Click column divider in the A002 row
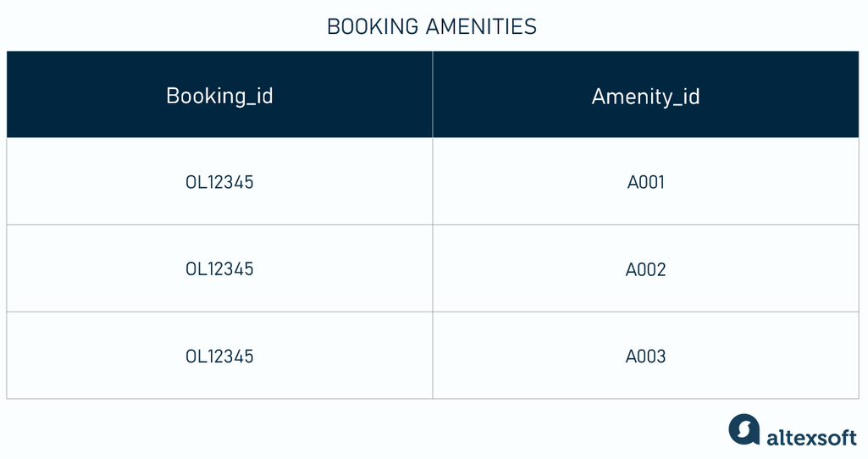This screenshot has width=868, height=459. (x=433, y=268)
